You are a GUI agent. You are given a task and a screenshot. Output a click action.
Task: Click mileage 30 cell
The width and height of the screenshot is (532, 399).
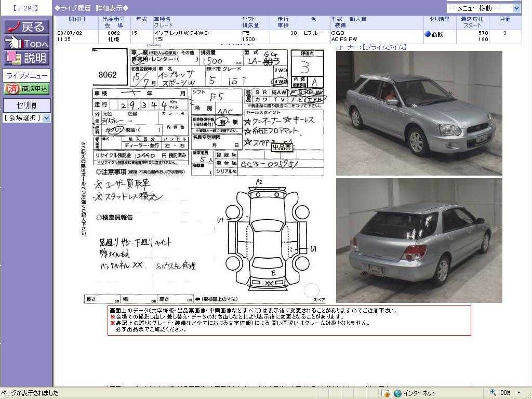[x=294, y=33]
